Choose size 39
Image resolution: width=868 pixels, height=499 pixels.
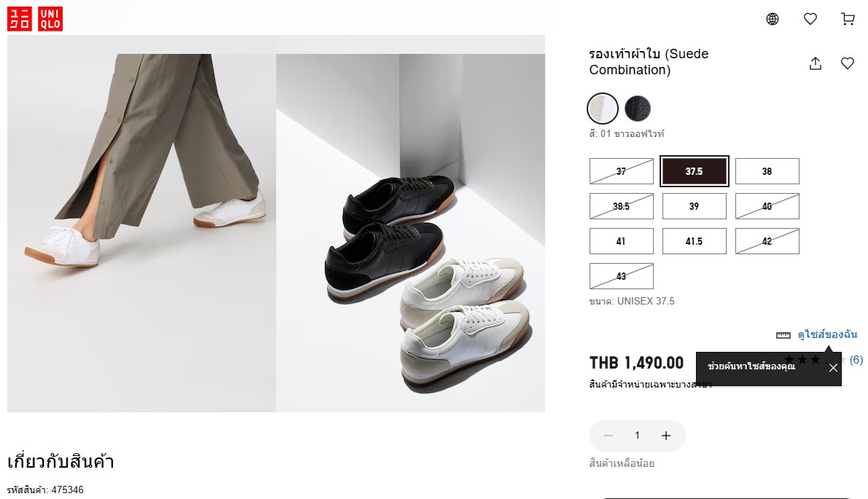pyautogui.click(x=694, y=206)
